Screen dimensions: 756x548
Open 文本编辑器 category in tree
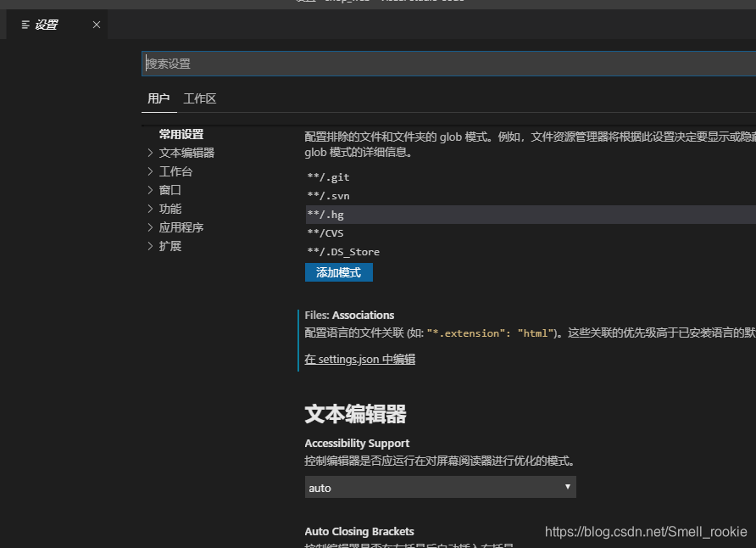click(x=186, y=153)
